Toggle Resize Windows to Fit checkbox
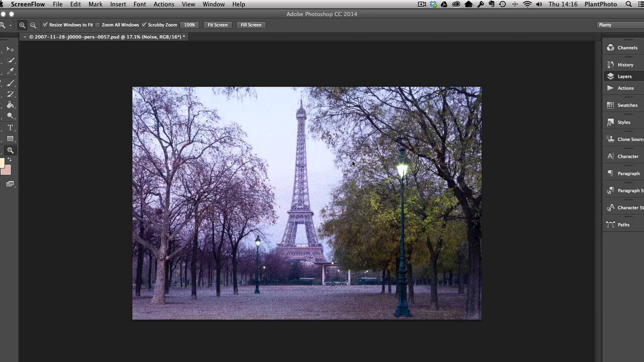The image size is (644, 362). pyautogui.click(x=45, y=25)
